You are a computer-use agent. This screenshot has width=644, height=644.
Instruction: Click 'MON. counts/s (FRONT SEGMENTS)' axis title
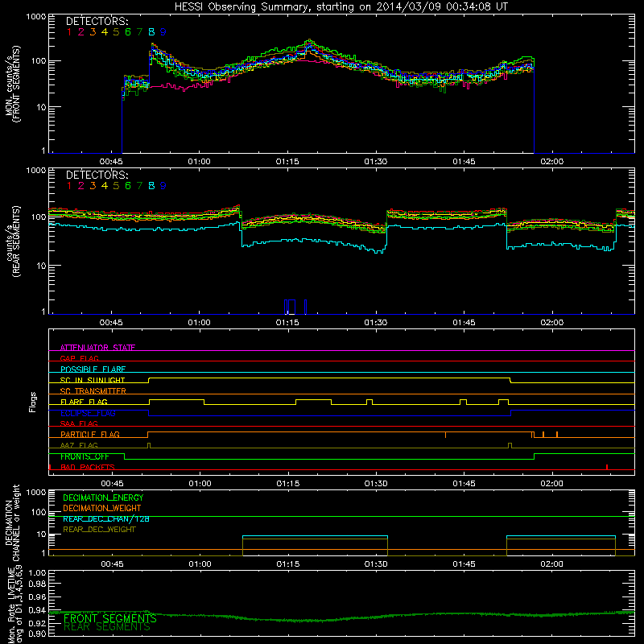click(12, 84)
